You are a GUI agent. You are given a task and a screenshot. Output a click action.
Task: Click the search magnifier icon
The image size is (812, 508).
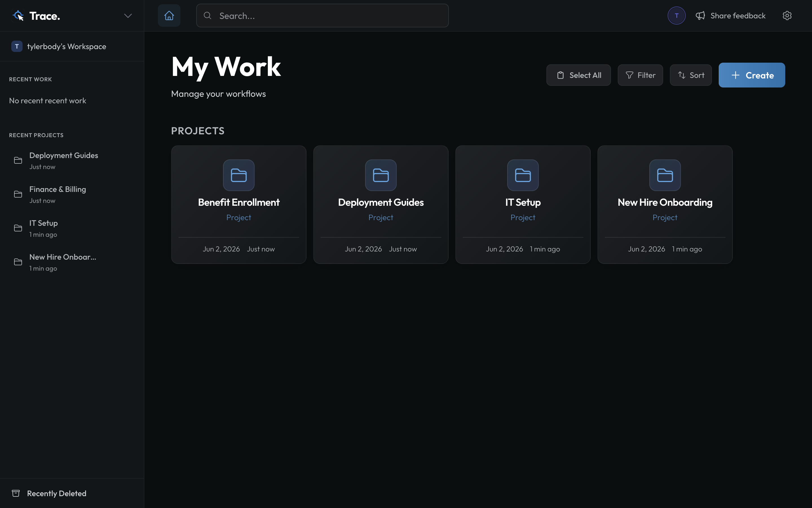coord(207,16)
